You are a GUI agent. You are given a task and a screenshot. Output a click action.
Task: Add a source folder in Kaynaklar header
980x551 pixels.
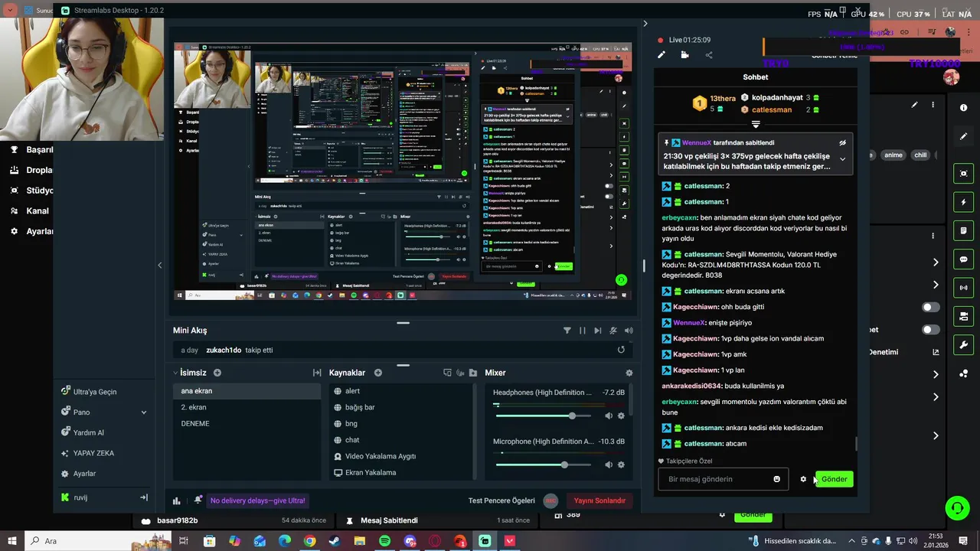coord(473,373)
